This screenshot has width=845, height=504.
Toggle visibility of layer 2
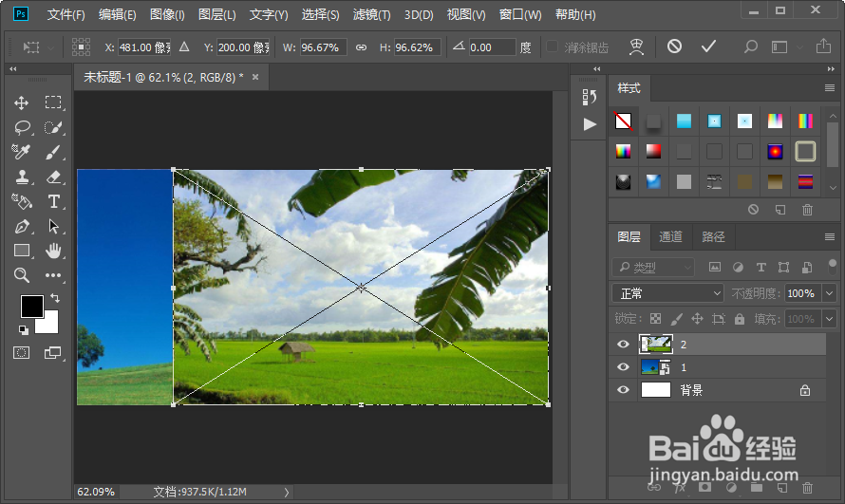[x=623, y=345]
